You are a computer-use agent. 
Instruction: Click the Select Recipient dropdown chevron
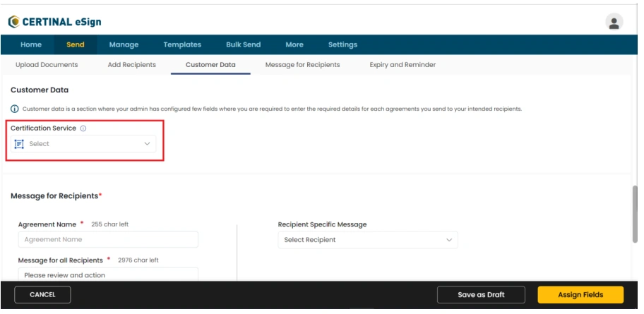449,240
